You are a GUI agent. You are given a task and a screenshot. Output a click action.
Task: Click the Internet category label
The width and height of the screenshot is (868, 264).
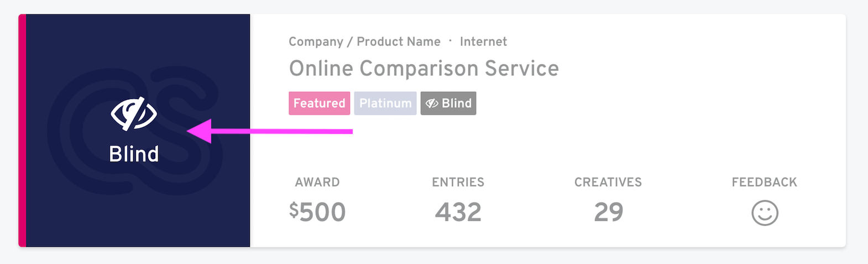pos(483,42)
